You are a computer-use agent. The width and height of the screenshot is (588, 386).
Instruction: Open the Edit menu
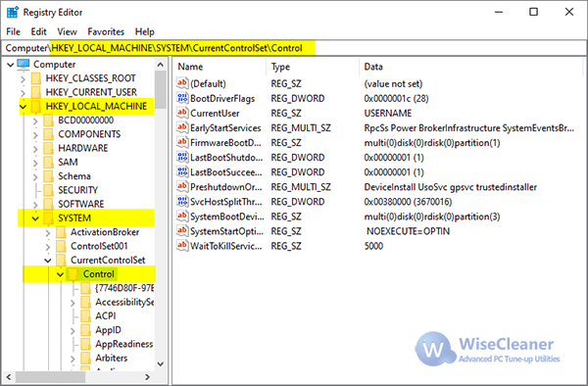[38, 32]
